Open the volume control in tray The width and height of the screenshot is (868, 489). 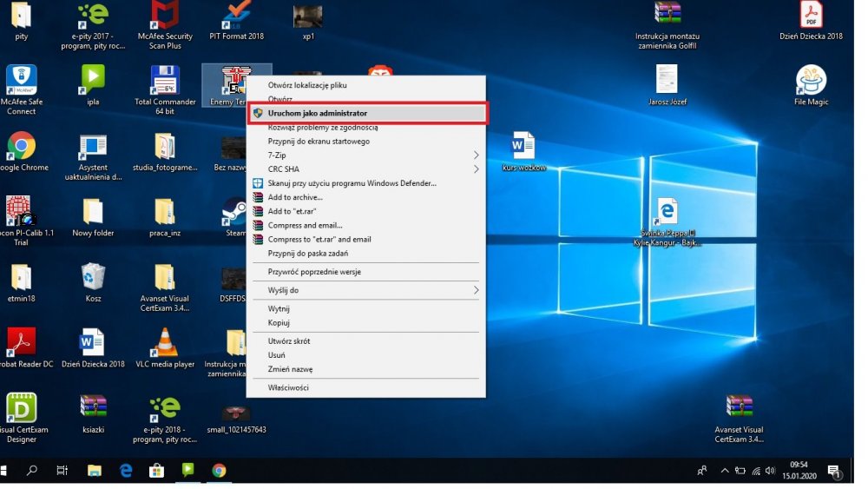(770, 471)
